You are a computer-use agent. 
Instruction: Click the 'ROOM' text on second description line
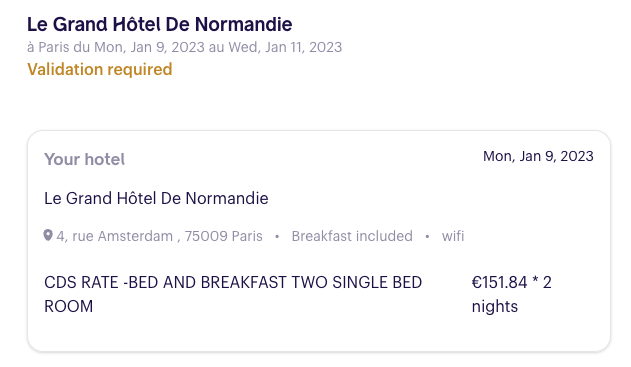pyautogui.click(x=68, y=307)
